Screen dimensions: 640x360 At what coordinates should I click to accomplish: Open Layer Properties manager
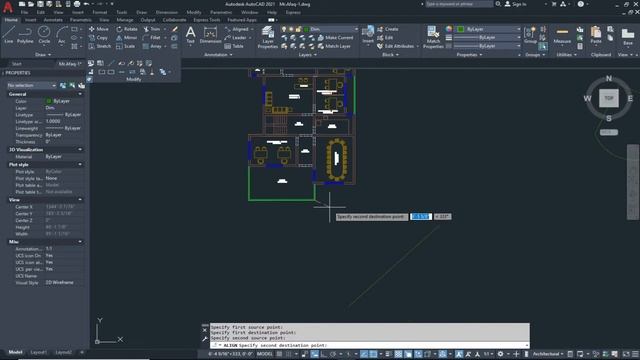(x=268, y=37)
